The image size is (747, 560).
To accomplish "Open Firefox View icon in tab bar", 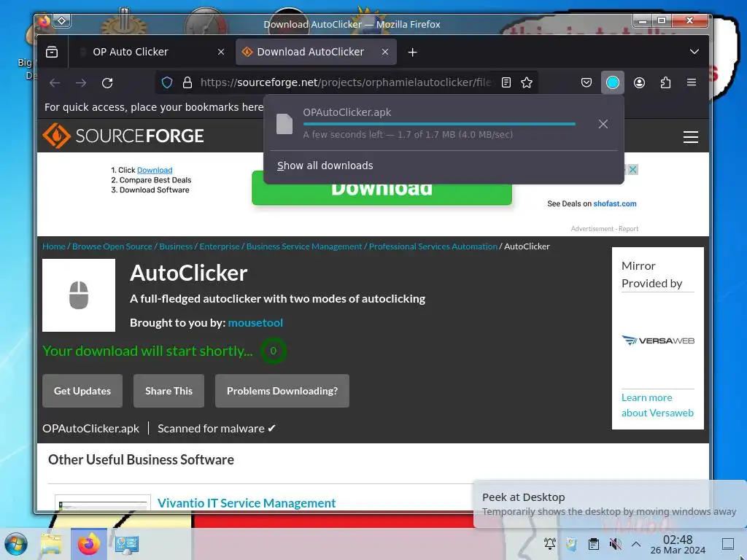I will (52, 52).
